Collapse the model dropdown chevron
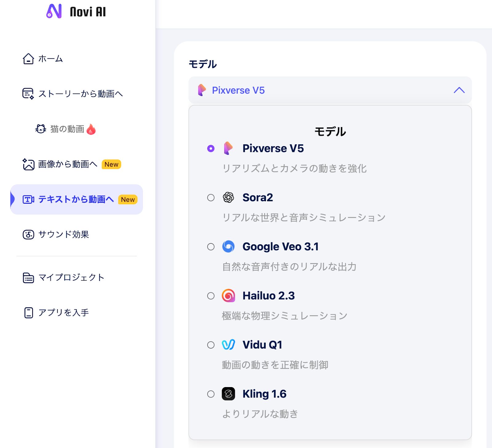The image size is (492, 448). pyautogui.click(x=459, y=90)
